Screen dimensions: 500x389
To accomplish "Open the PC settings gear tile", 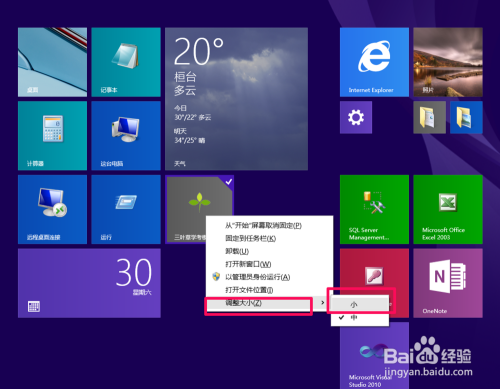I will [356, 117].
